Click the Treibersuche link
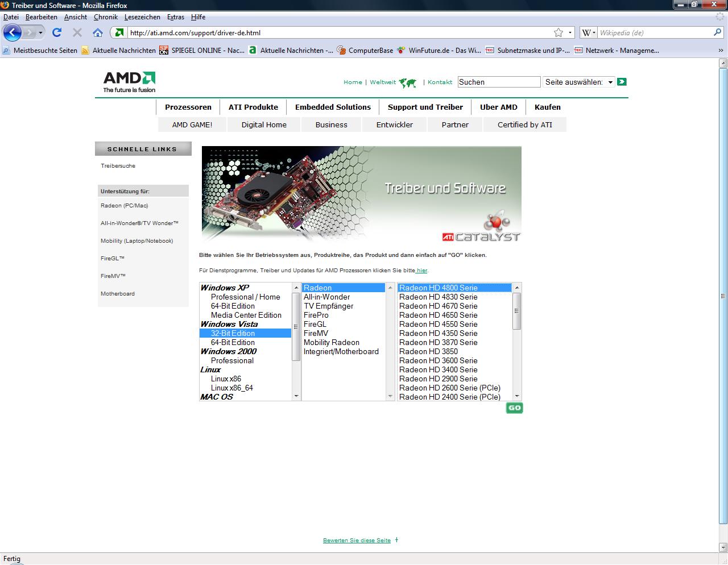The height and width of the screenshot is (565, 728). pos(118,166)
